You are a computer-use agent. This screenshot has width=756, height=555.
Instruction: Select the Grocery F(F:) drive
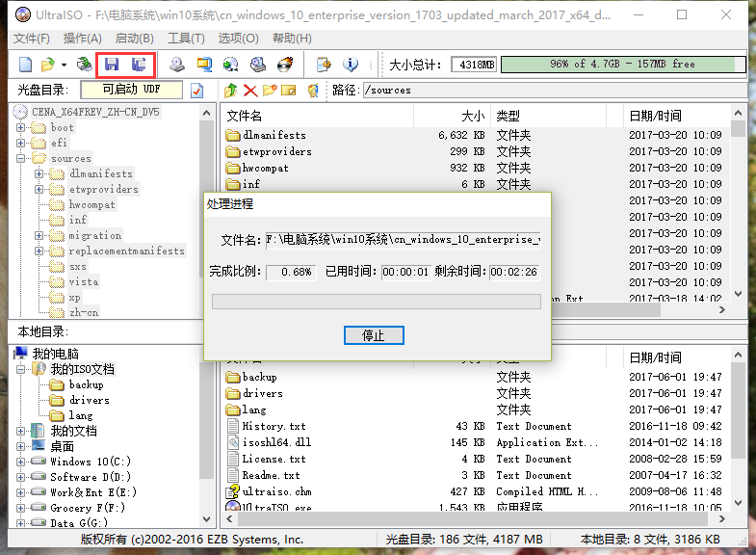(x=88, y=508)
